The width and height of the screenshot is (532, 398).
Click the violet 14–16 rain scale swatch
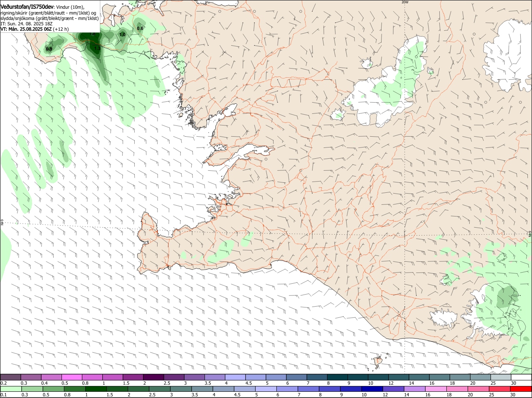pos(416,389)
